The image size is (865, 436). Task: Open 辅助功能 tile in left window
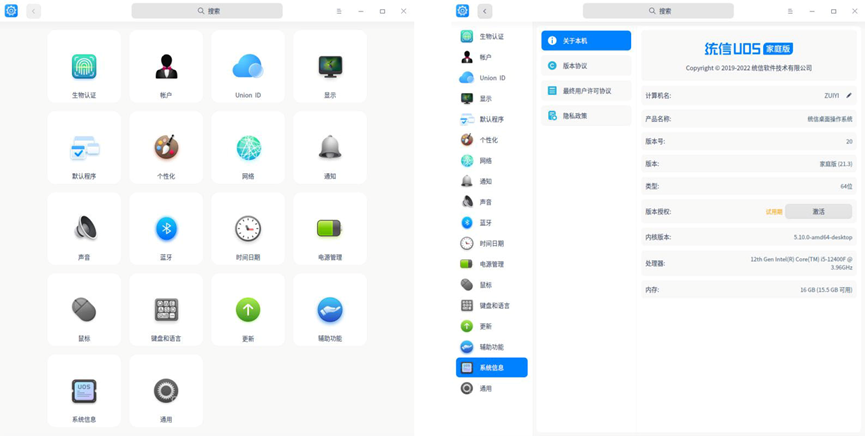tap(330, 310)
